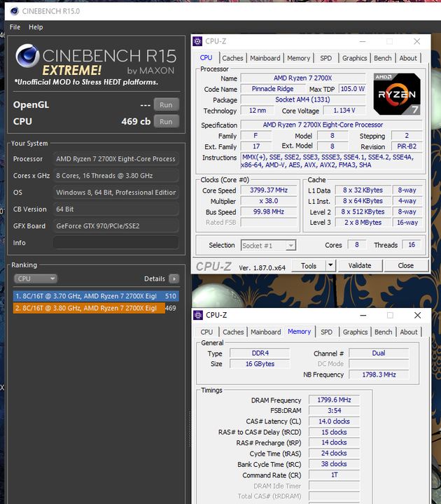441x504 pixels.
Task: Click the Max TDP value 105.0 W
Action: (352, 89)
